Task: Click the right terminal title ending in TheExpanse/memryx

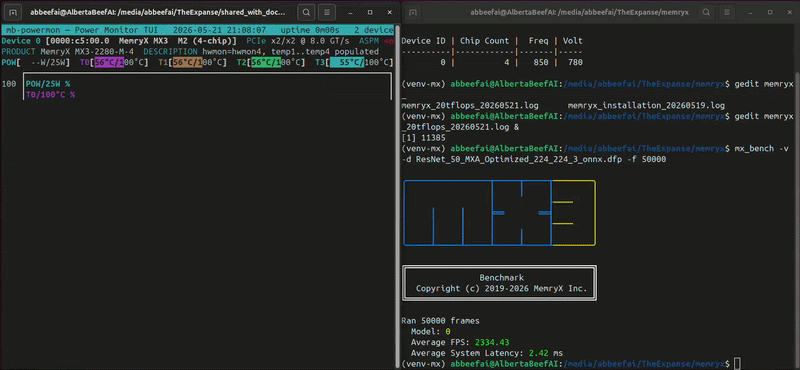Action: click(x=581, y=11)
